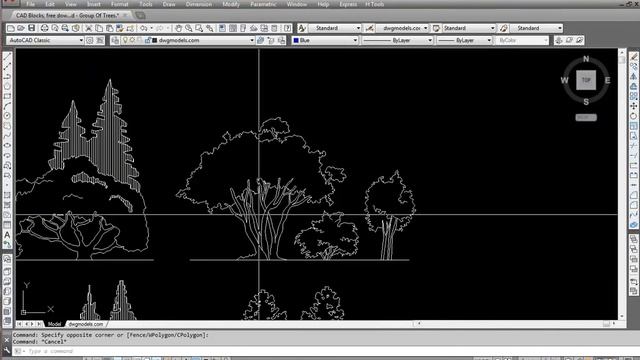Open the Parametric menu
The image size is (640, 360).
point(263,4)
